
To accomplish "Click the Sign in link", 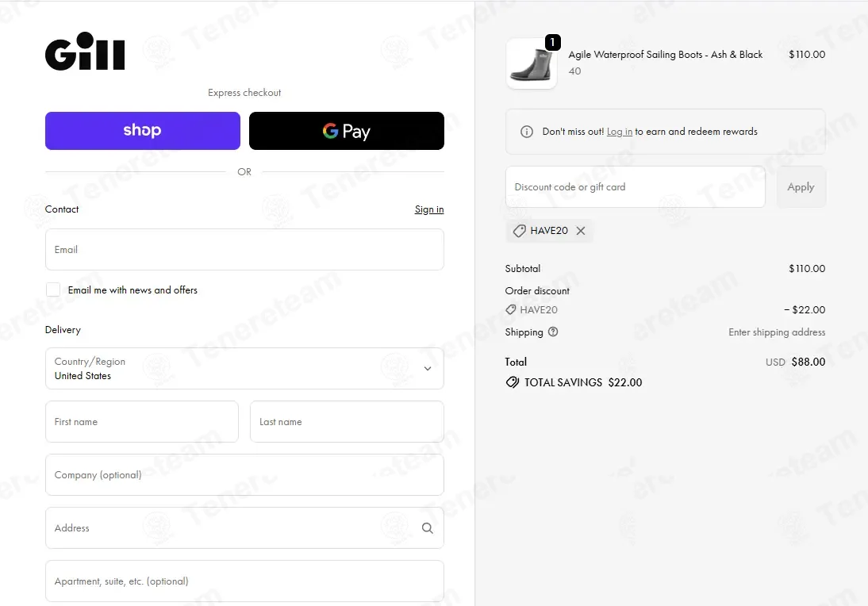I will [x=429, y=209].
